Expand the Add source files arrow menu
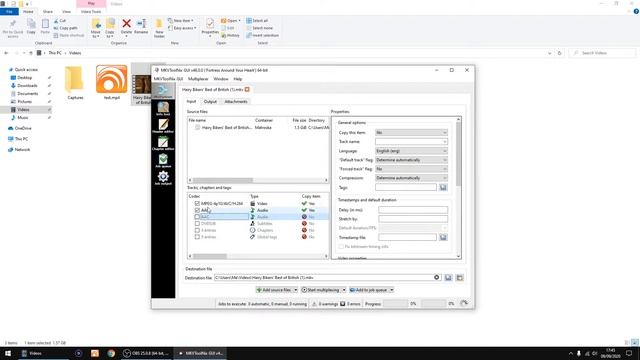Screen dimensions: 640x360 tap(296, 290)
